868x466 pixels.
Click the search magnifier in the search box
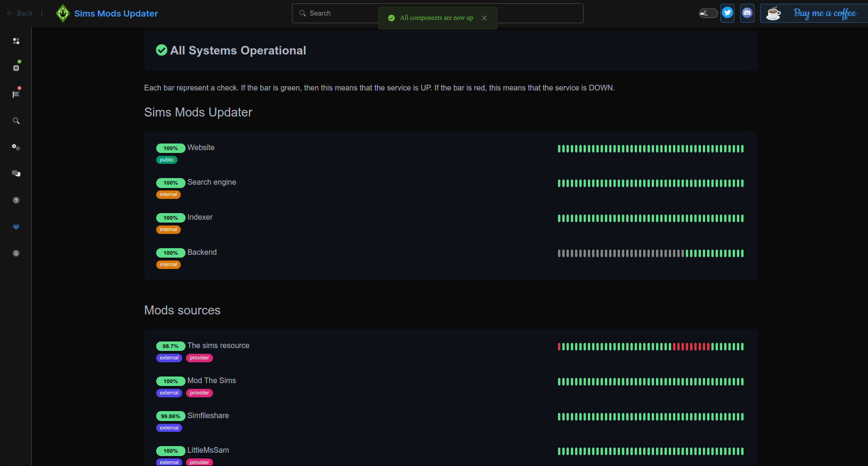[303, 13]
